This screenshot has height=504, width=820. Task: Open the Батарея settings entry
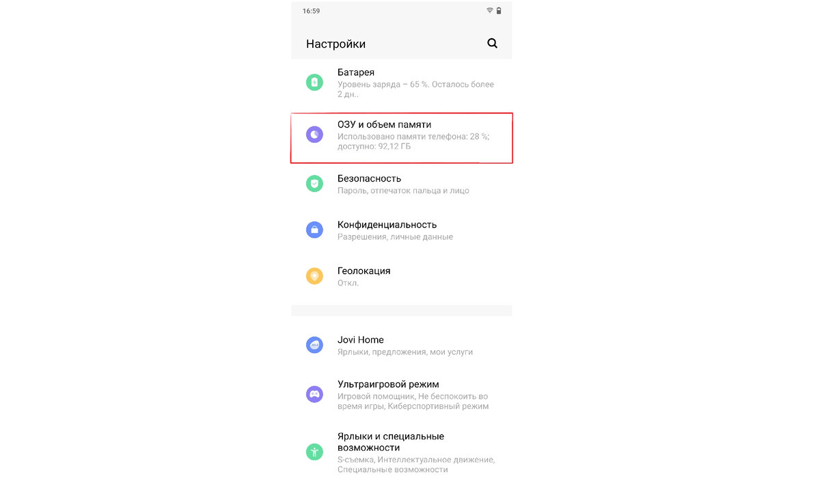[402, 83]
